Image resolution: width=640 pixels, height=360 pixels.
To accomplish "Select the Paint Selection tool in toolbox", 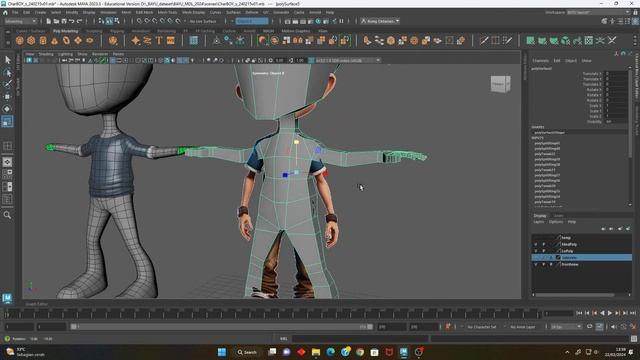I will [7, 85].
